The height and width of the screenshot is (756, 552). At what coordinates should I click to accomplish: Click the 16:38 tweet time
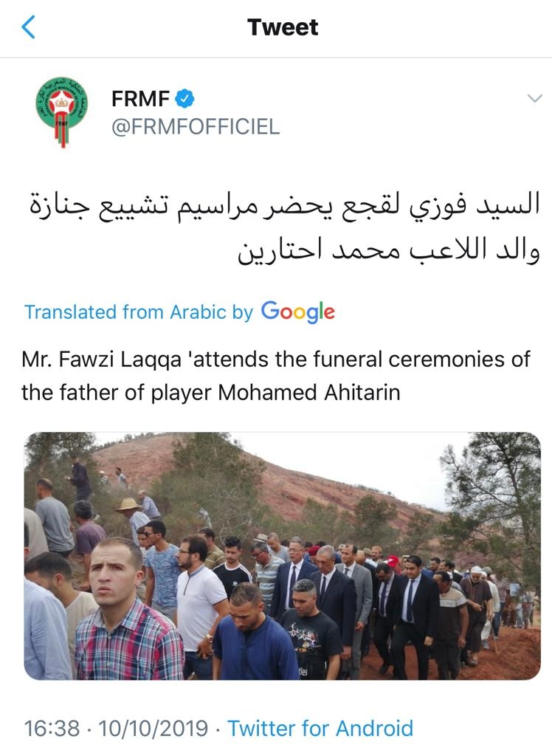pos(52,728)
